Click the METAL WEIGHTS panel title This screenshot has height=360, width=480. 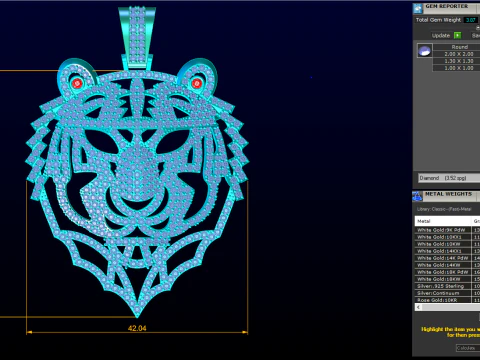[448, 194]
